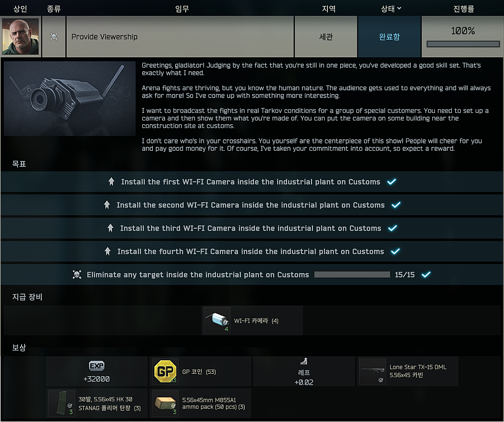Click the Provide Viewership quest title
The width and height of the screenshot is (504, 422).
[x=104, y=37]
